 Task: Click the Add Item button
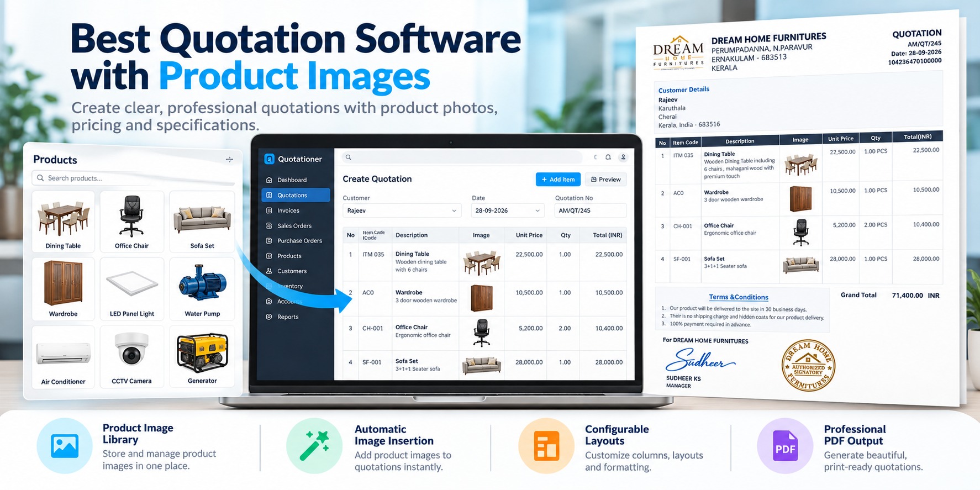tap(558, 180)
